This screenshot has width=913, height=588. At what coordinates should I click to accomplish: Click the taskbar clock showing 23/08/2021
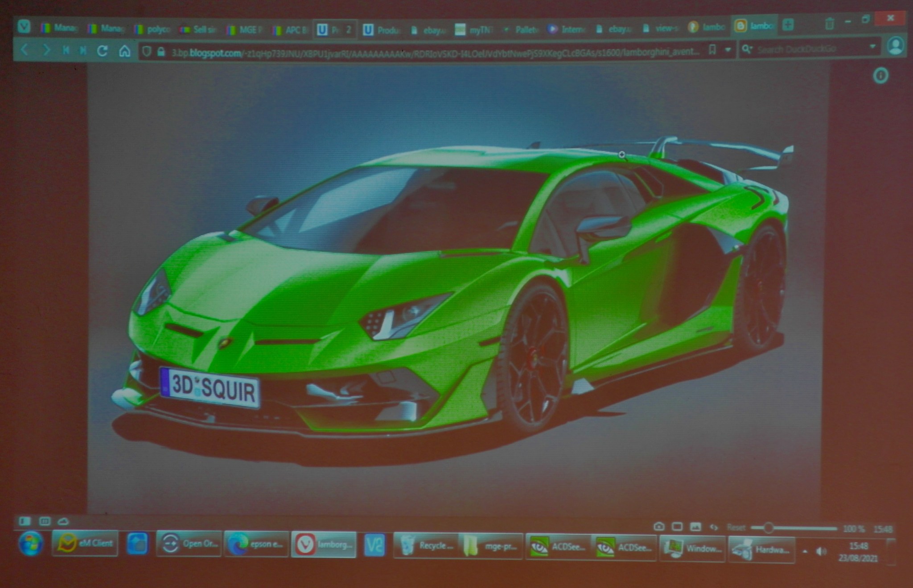[858, 552]
